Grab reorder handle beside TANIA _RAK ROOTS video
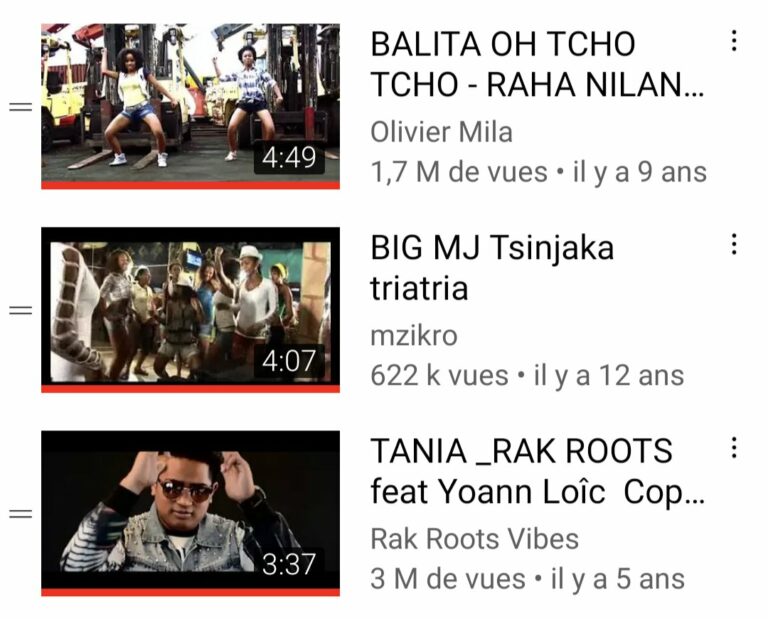 click(21, 514)
